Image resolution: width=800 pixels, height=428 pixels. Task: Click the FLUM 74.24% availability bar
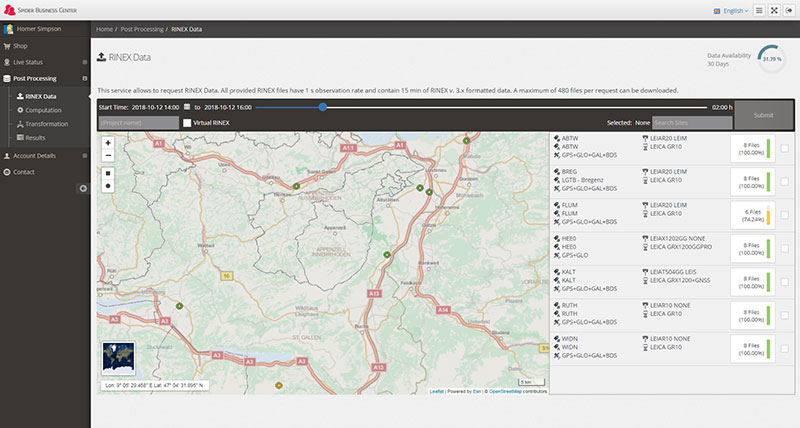click(x=768, y=215)
